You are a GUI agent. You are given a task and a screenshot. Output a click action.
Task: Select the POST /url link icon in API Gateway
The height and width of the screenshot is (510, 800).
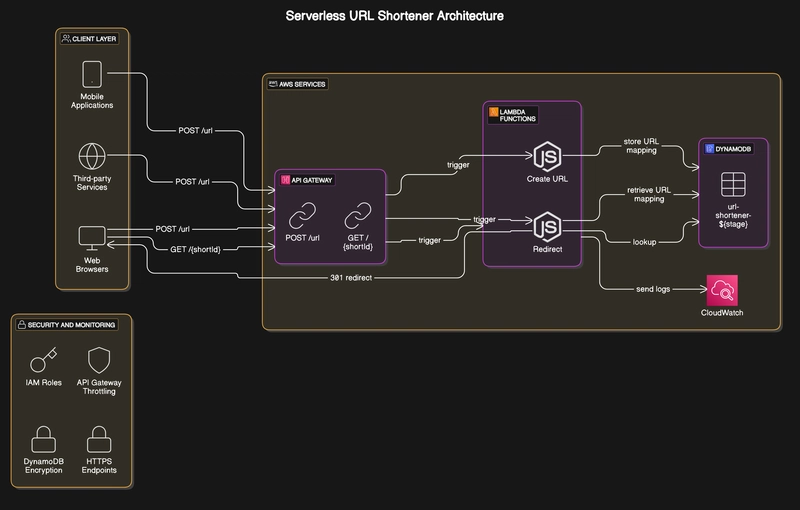[303, 216]
